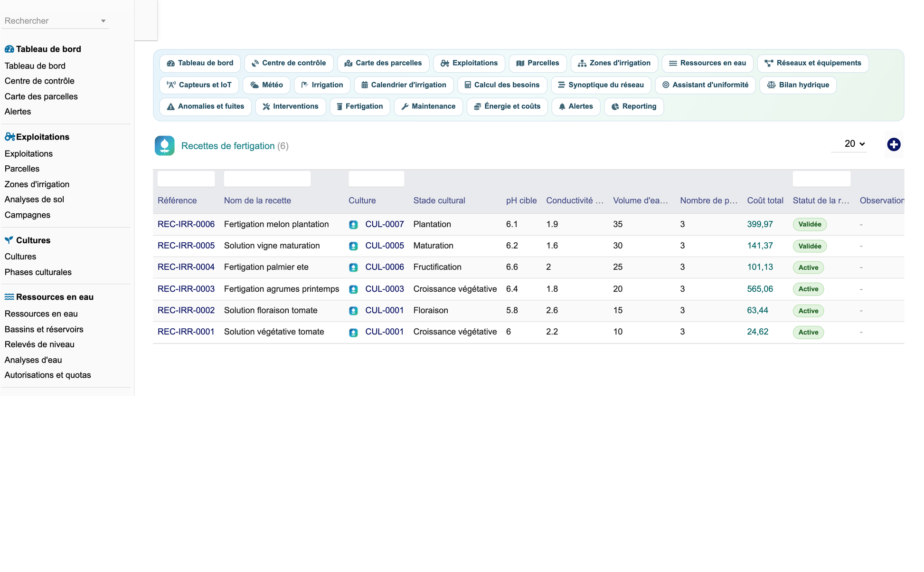Open the Météo tab
The image size is (924, 572).
tap(266, 85)
